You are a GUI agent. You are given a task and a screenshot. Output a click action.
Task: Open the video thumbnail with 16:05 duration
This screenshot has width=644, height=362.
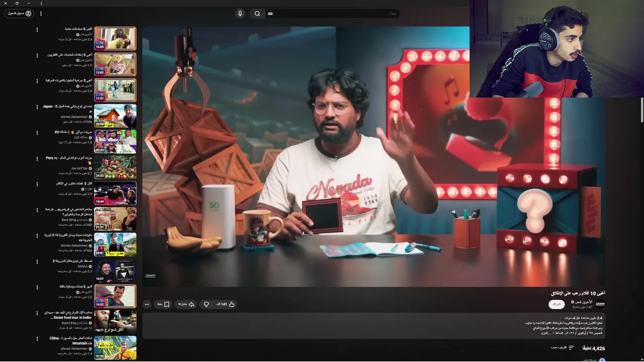(x=115, y=39)
